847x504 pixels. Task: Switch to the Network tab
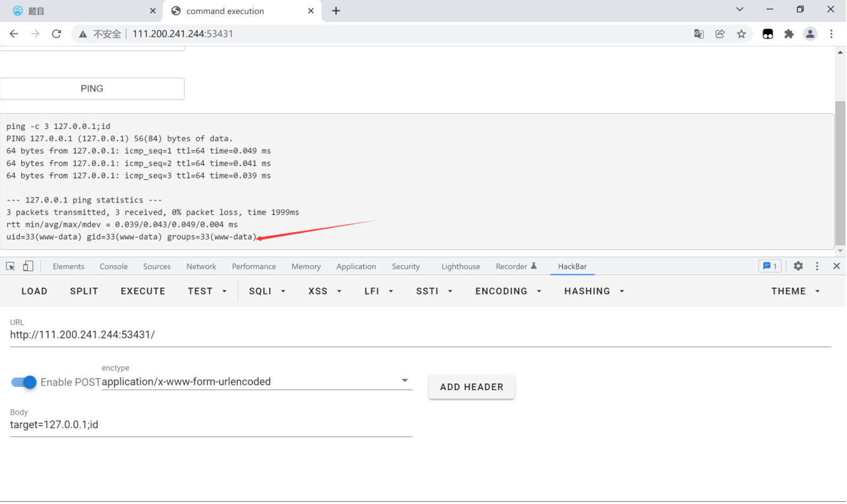201,266
